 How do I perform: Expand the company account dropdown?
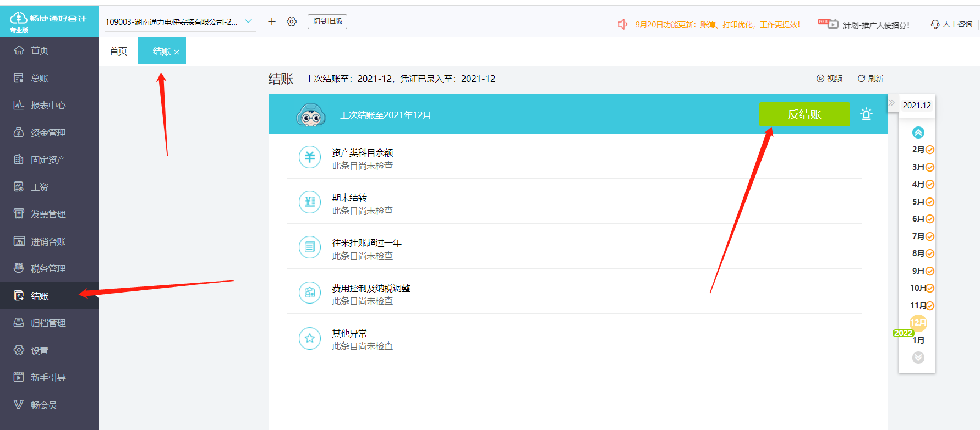tap(248, 21)
